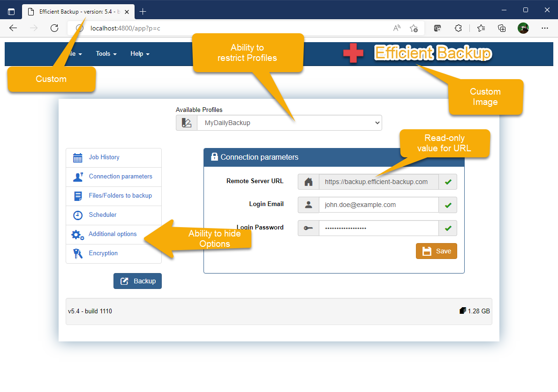Open the Help menu

pyautogui.click(x=140, y=54)
